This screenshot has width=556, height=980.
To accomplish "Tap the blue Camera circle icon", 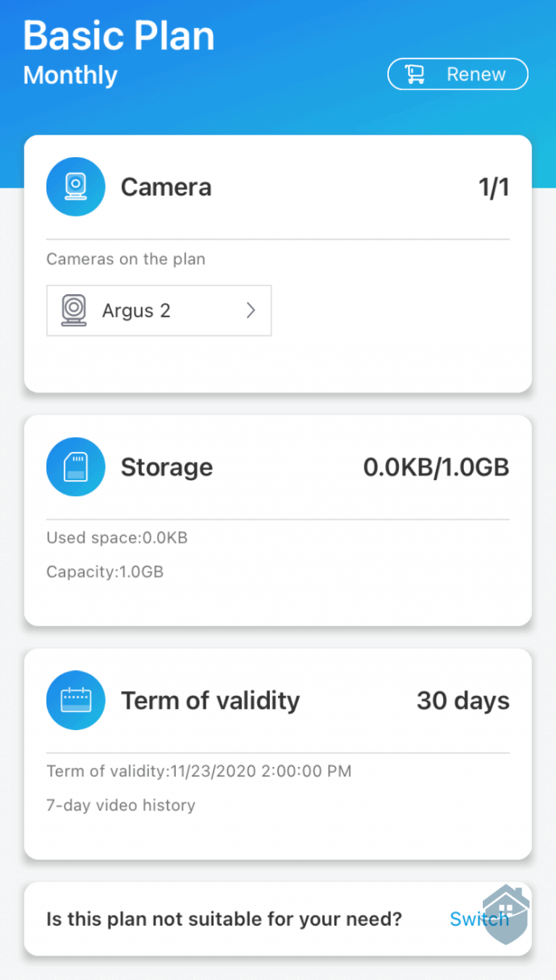I will pos(75,187).
